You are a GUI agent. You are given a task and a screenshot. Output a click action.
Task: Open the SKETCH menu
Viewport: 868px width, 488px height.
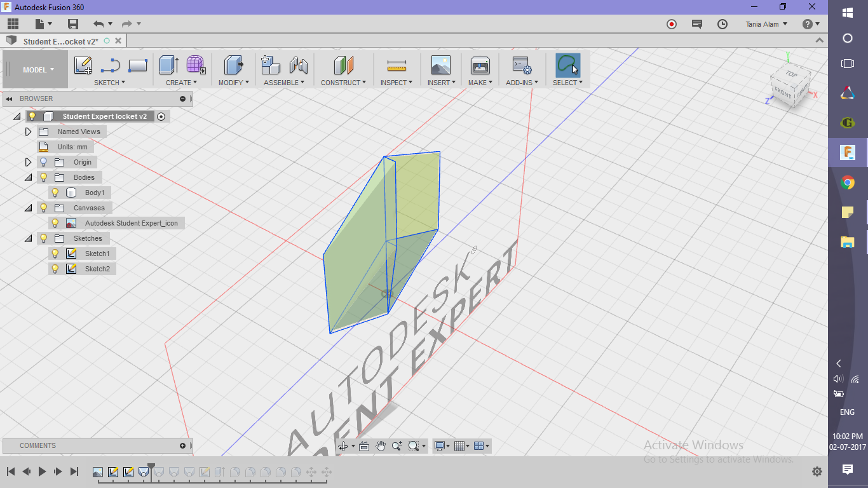109,83
